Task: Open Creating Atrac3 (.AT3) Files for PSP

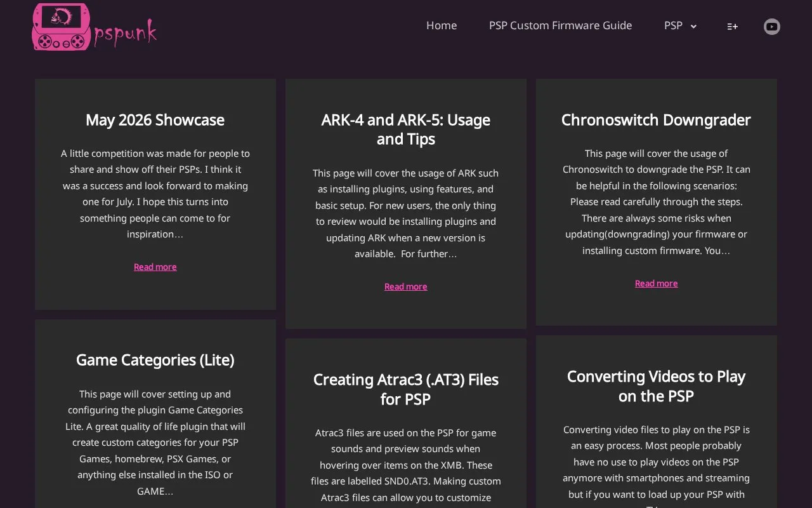Action: click(406, 389)
